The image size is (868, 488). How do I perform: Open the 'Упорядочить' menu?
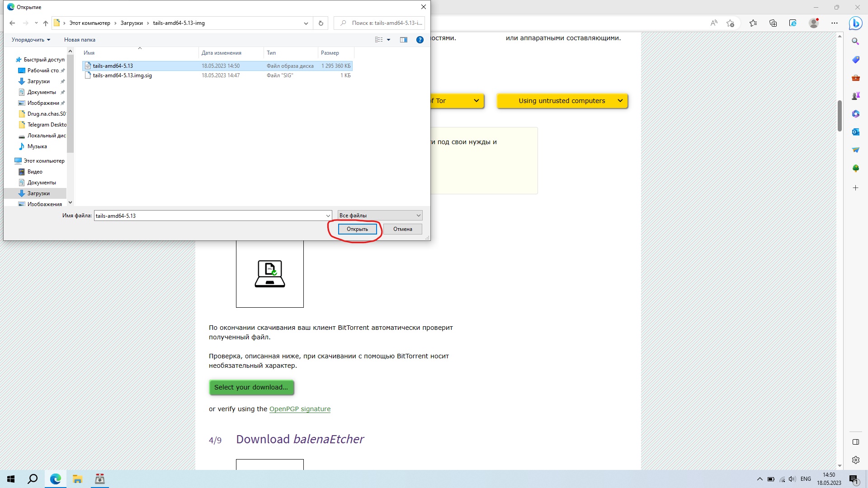[31, 40]
